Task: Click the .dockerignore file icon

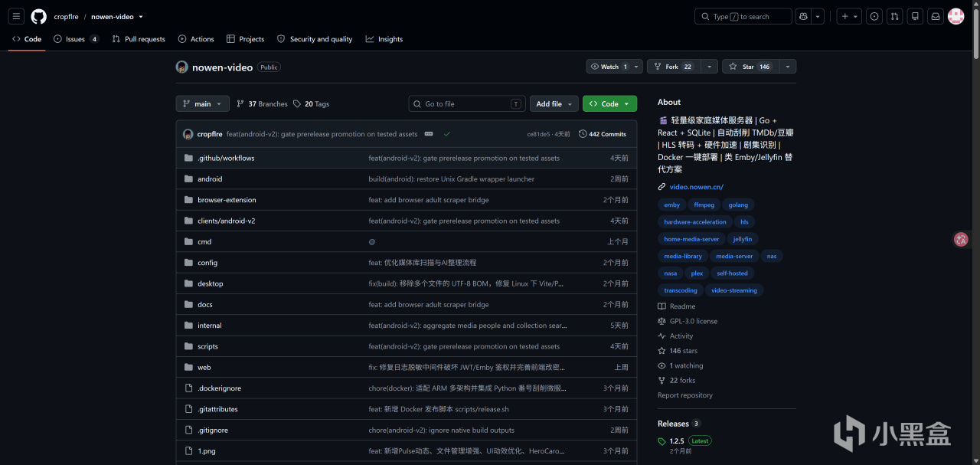Action: point(189,388)
